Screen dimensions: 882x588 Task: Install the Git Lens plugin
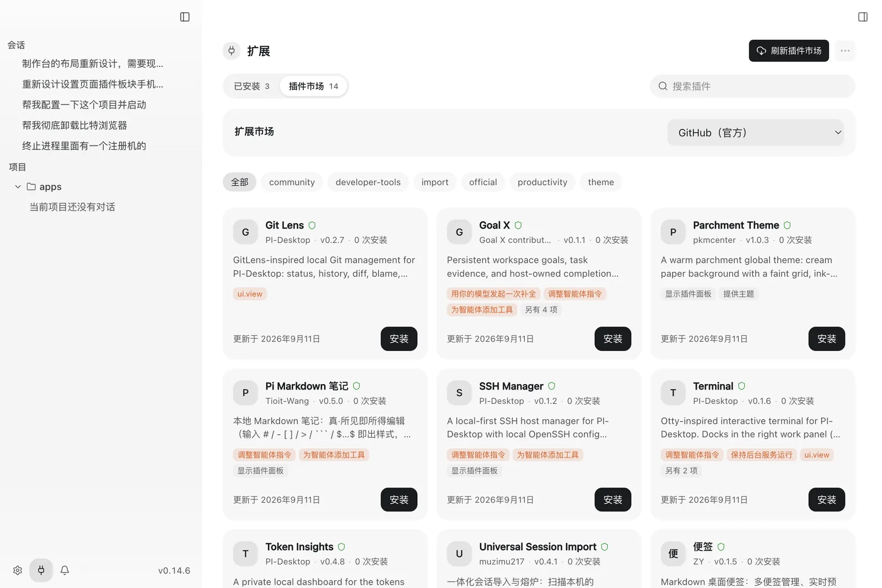click(x=399, y=339)
